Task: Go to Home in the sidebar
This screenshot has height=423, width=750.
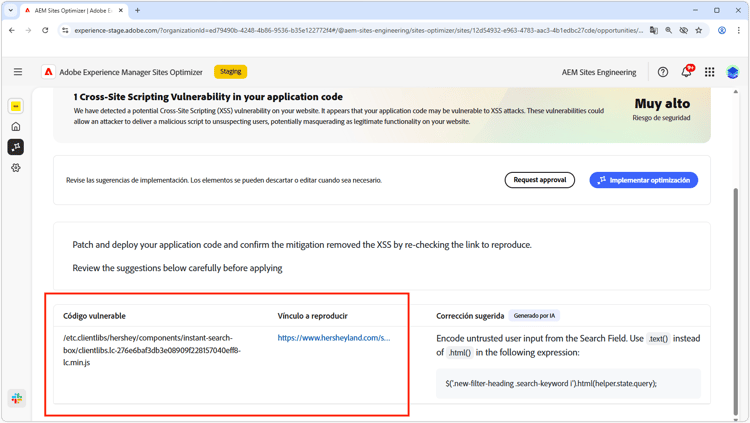Action: click(16, 127)
